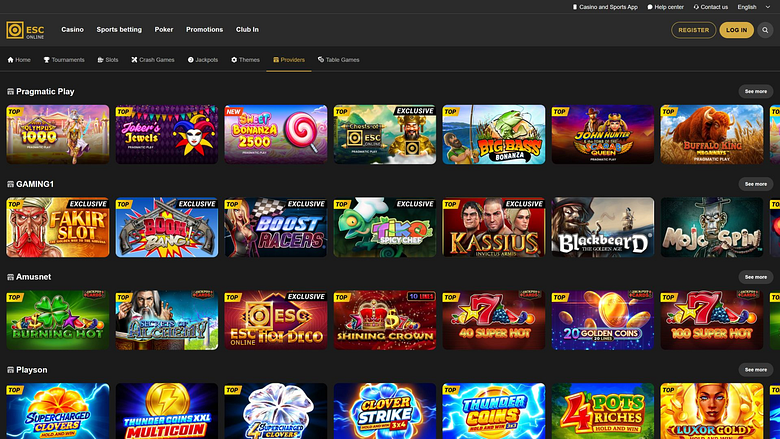The image size is (780, 439).
Task: Open Buffalo King Megaways game
Action: (x=711, y=134)
